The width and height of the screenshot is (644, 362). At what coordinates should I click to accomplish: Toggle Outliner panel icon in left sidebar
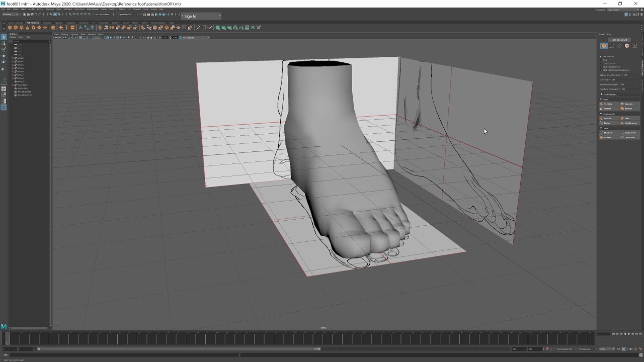[x=4, y=107]
